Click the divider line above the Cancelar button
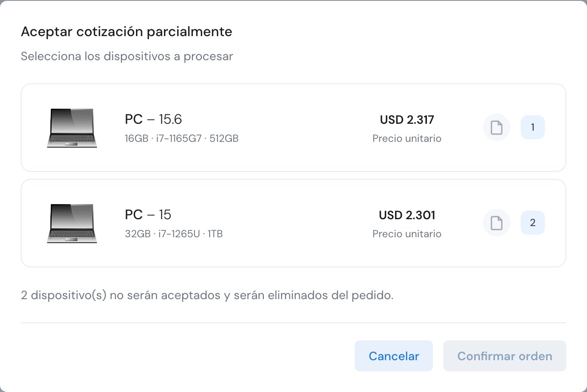 [x=293, y=323]
